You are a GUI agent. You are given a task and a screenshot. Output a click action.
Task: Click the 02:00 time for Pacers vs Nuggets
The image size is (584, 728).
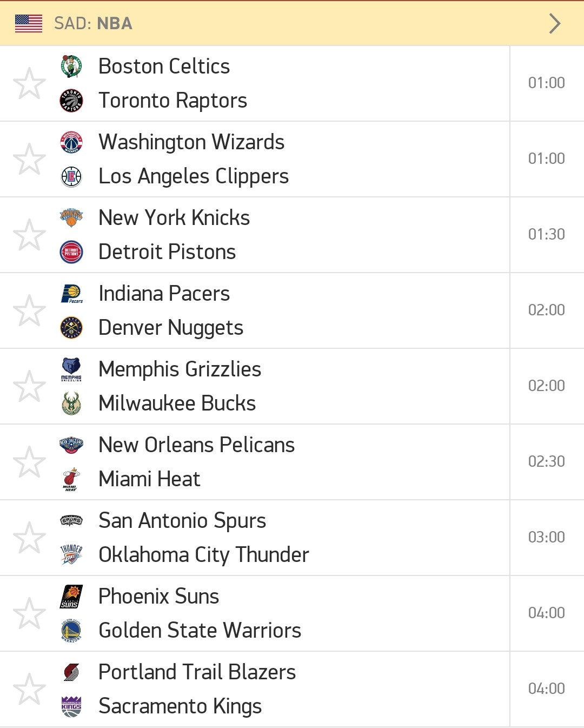point(547,310)
